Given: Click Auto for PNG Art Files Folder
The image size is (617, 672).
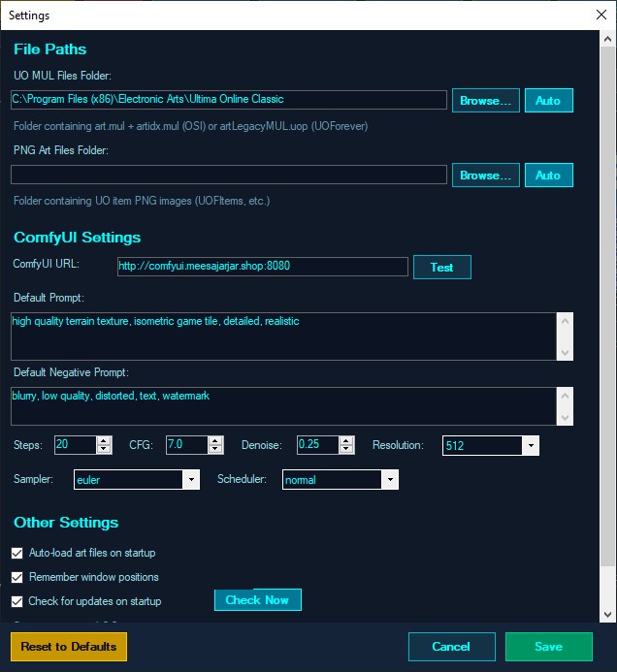Looking at the screenshot, I should pyautogui.click(x=549, y=176).
